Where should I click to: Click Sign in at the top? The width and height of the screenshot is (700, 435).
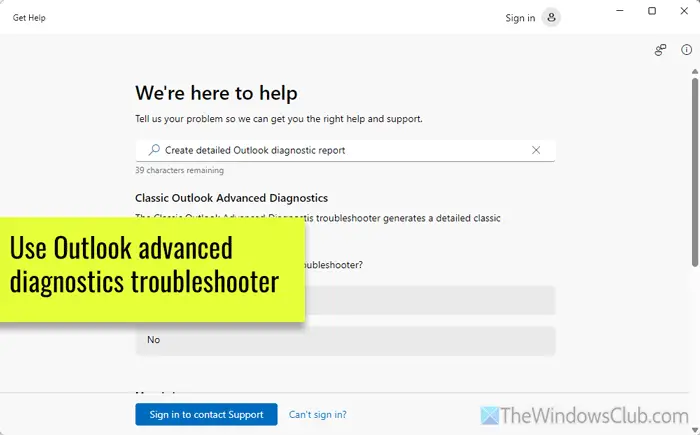520,18
